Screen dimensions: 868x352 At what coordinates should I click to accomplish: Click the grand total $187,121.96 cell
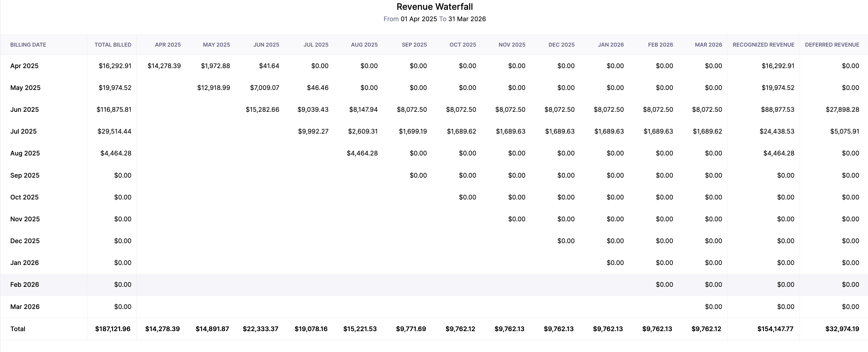click(113, 329)
